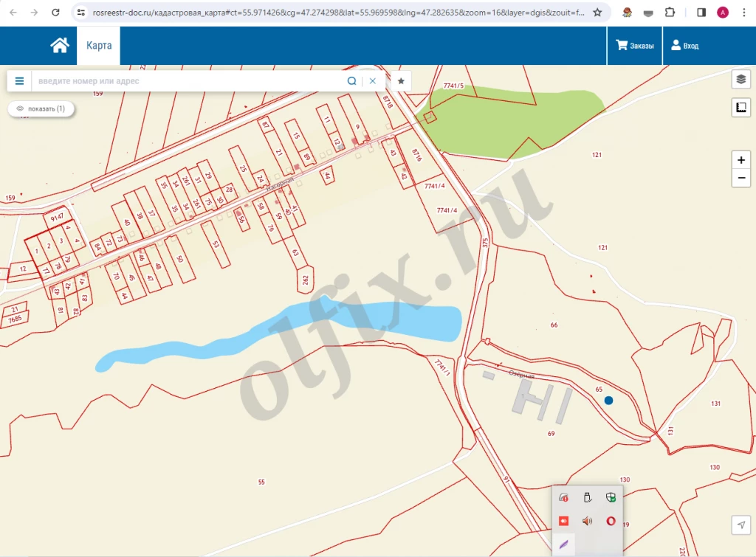The image size is (756, 557).
Task: Open the browser extensions puzzle menu
Action: 670,13
